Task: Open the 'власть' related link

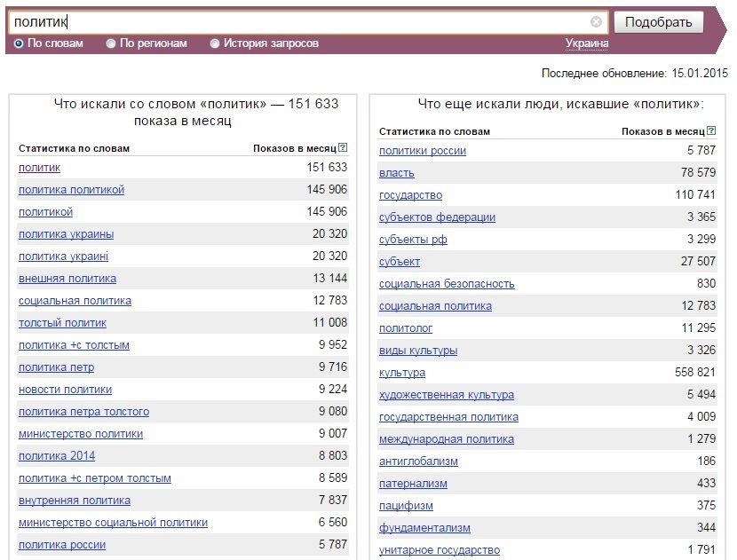Action: pos(397,173)
